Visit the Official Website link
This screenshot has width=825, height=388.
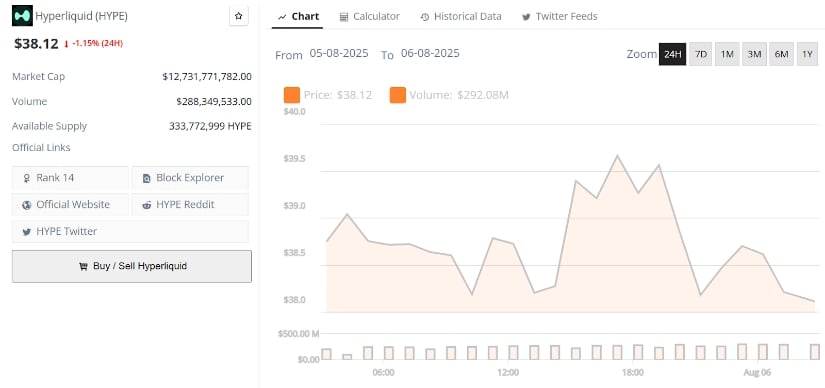(x=70, y=205)
